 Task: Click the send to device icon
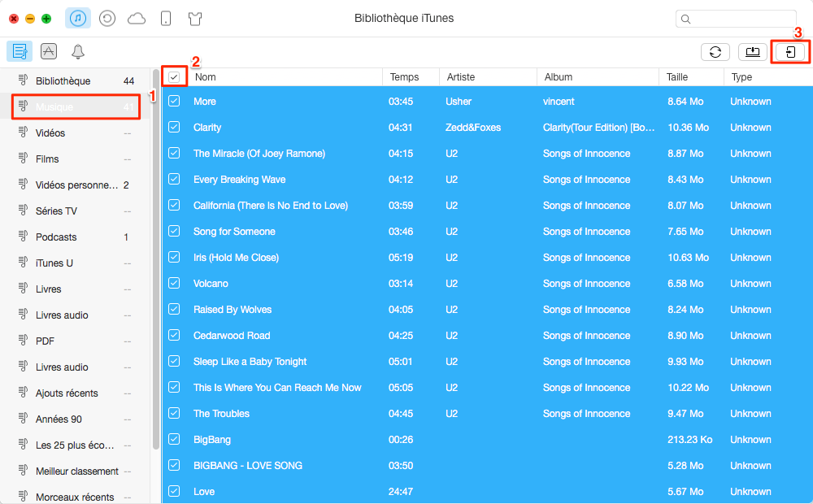pyautogui.click(x=790, y=52)
